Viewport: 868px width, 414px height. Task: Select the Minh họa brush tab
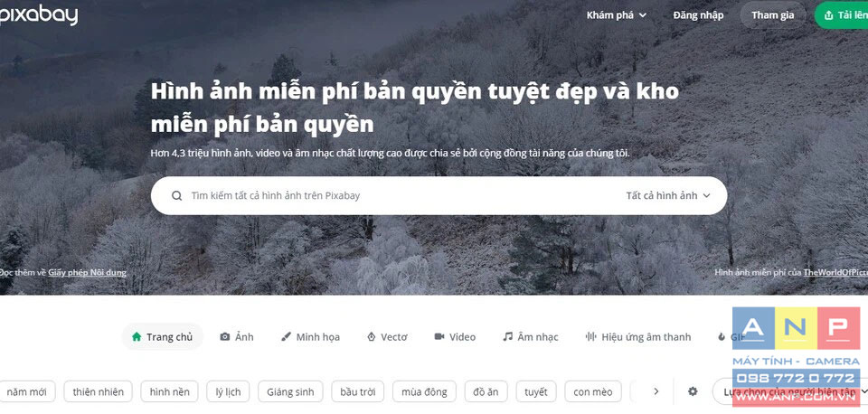click(310, 336)
